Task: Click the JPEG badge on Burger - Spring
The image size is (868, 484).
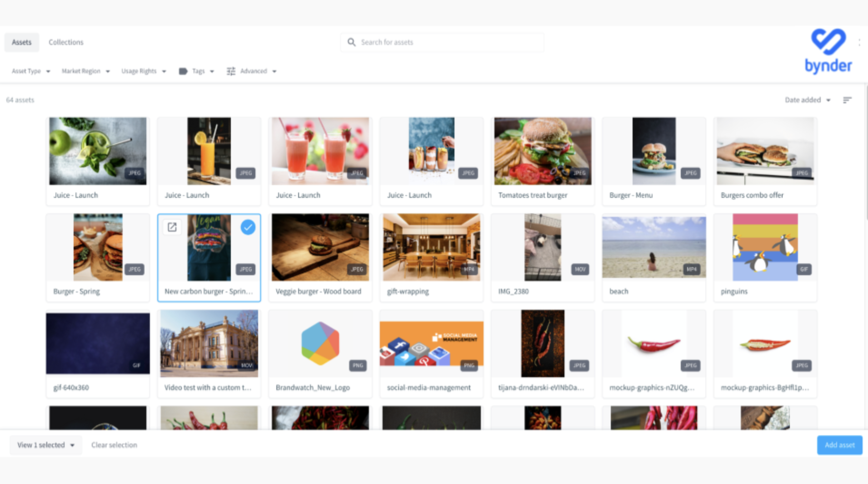Action: coord(135,269)
